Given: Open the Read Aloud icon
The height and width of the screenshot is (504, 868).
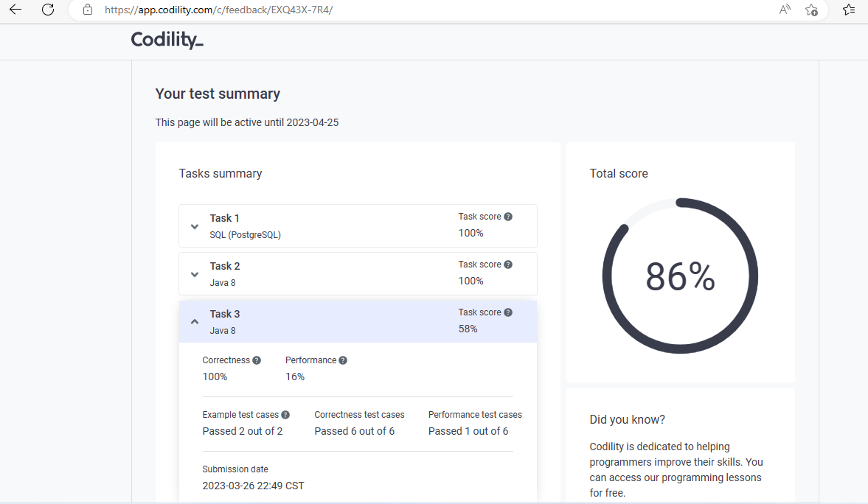Looking at the screenshot, I should (785, 10).
